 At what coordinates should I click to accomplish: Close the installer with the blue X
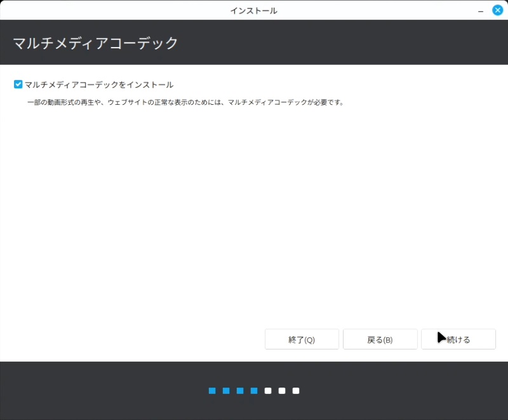click(x=498, y=10)
